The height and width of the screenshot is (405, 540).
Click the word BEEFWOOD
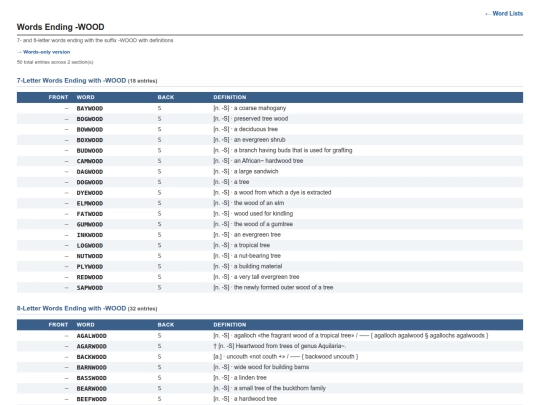pos(91,399)
